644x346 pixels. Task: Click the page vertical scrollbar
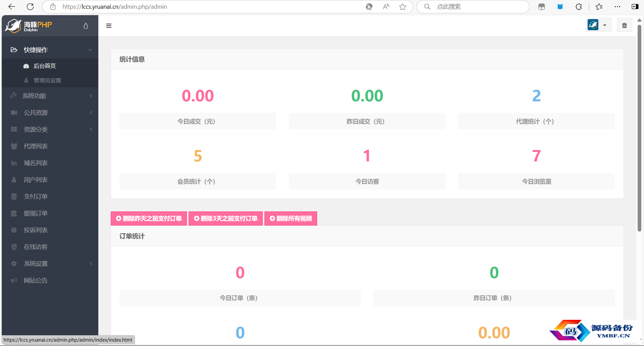click(639, 128)
